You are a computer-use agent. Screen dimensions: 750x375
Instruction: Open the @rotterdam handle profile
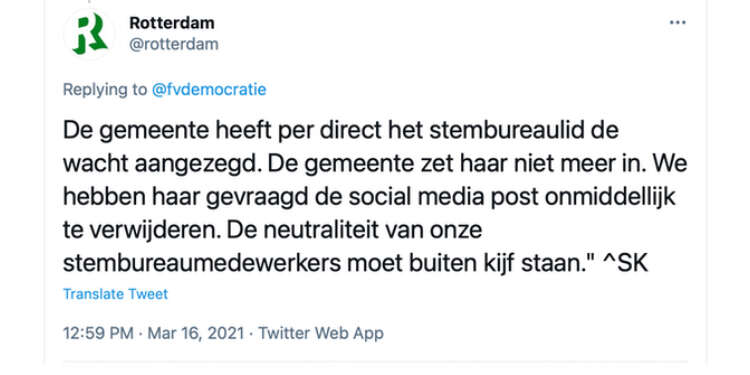(174, 44)
